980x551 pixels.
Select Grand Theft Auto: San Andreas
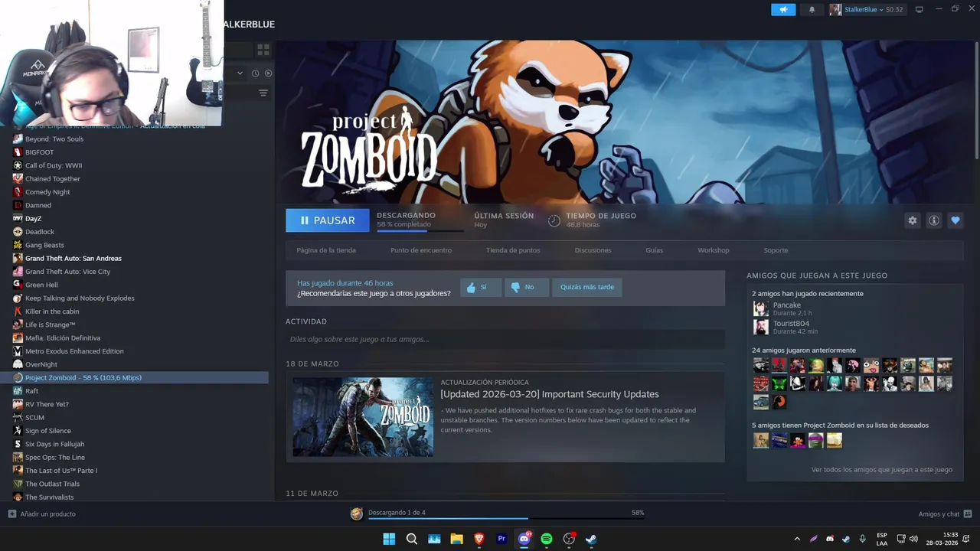pos(73,259)
